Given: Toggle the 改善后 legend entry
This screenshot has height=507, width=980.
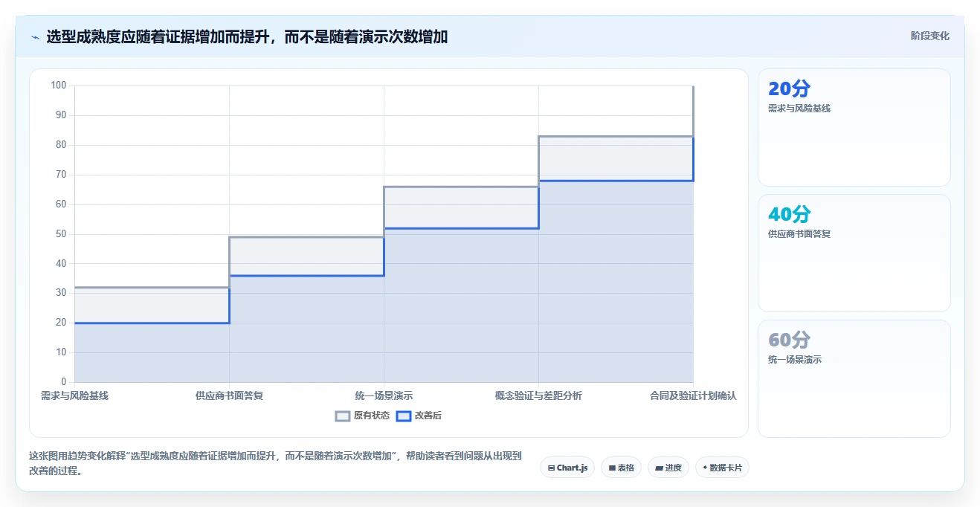Looking at the screenshot, I should coord(419,416).
